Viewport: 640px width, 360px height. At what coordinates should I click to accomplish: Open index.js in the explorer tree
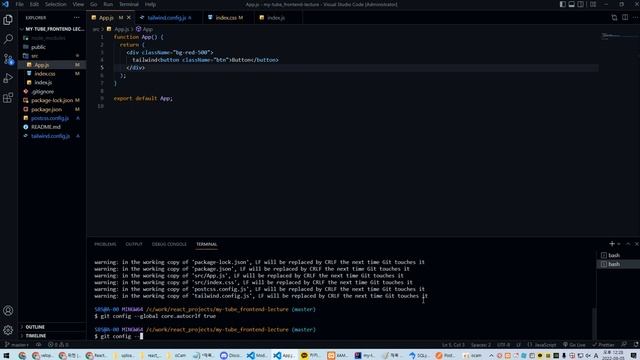tap(43, 83)
